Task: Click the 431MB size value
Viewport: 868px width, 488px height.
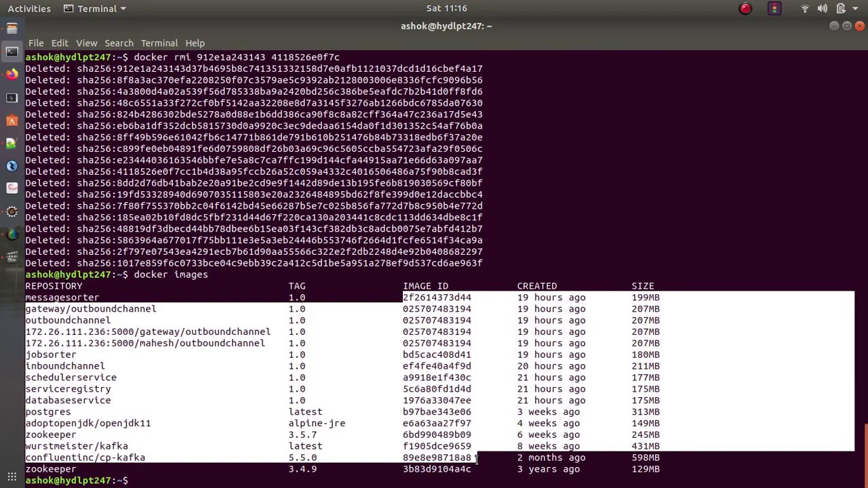Action: pyautogui.click(x=646, y=446)
